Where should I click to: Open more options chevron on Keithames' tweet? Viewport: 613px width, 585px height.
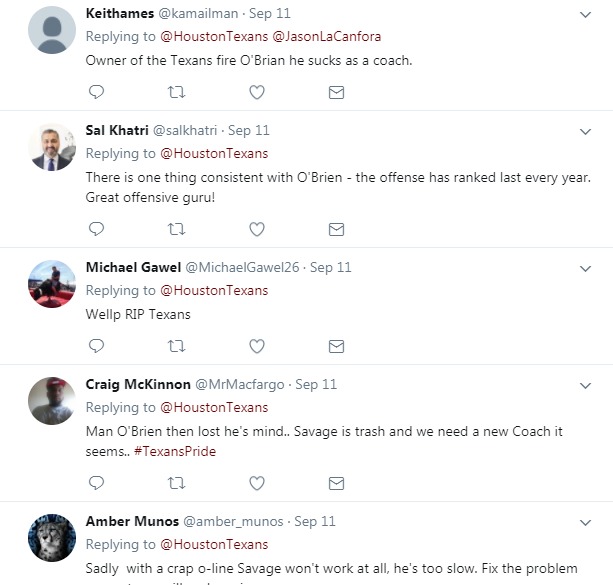coord(586,15)
